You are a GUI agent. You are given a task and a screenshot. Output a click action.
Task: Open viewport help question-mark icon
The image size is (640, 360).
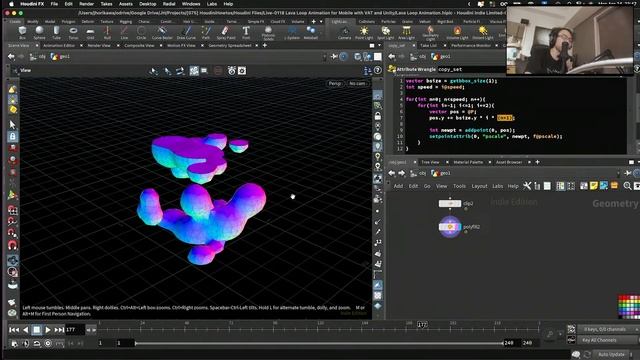[378, 71]
